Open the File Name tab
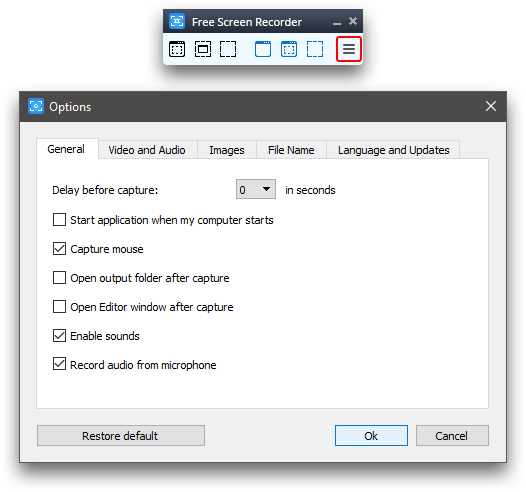The height and width of the screenshot is (492, 526). (x=291, y=150)
